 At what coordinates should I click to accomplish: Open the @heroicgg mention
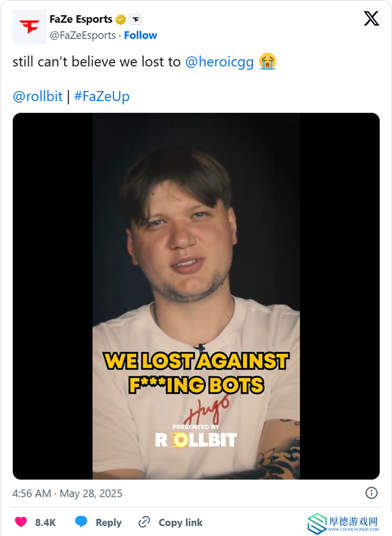[x=220, y=62]
